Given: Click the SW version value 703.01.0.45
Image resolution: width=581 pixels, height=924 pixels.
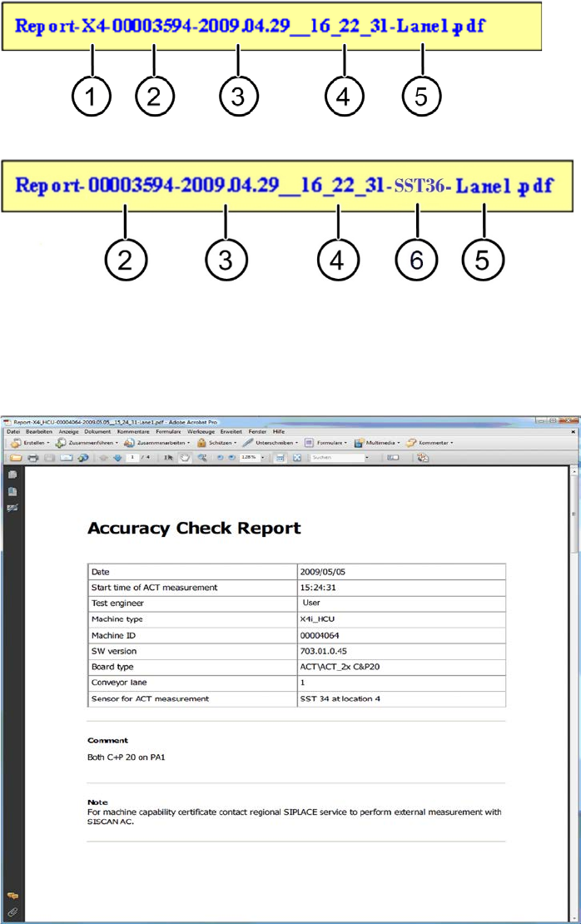Looking at the screenshot, I should 324,651.
